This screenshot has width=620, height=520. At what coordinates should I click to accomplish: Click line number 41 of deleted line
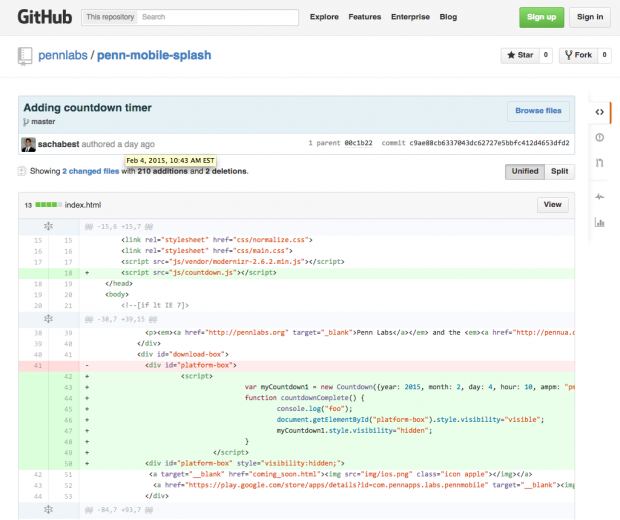point(38,365)
